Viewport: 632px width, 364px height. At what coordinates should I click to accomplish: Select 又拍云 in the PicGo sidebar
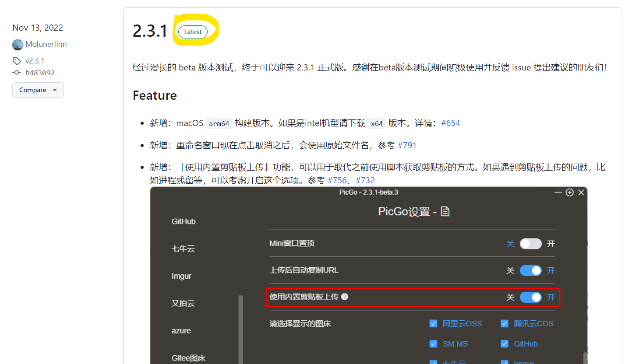(x=183, y=304)
